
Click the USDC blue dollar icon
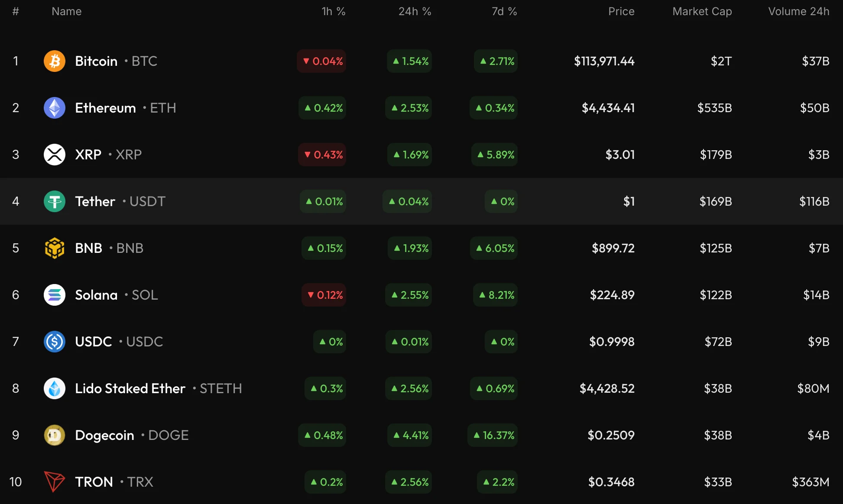[x=55, y=342]
